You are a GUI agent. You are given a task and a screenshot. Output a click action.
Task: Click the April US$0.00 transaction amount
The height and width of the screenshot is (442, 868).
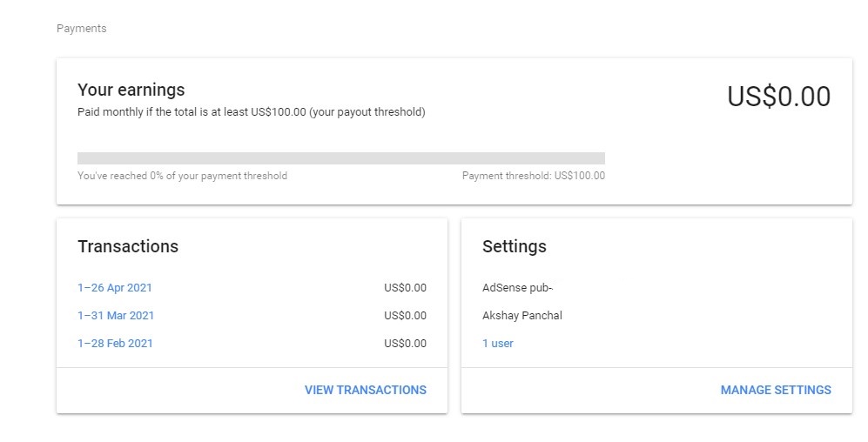tap(405, 288)
